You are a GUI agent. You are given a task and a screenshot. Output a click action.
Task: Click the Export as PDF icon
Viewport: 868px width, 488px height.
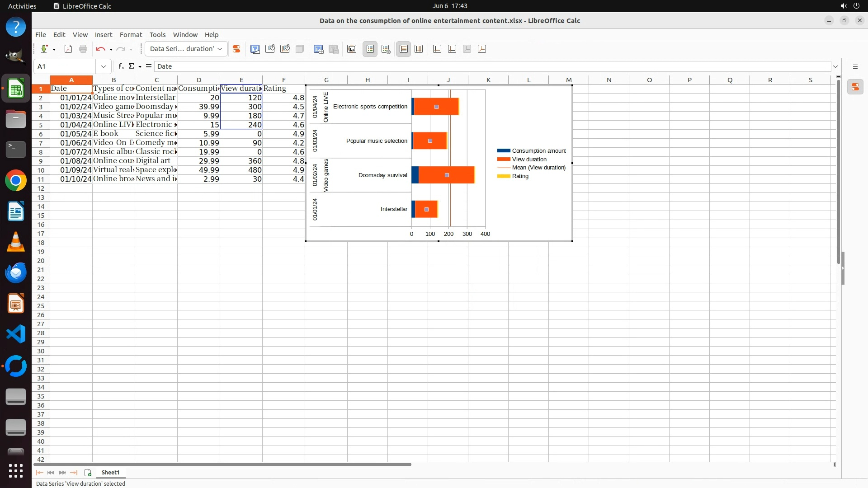68,49
